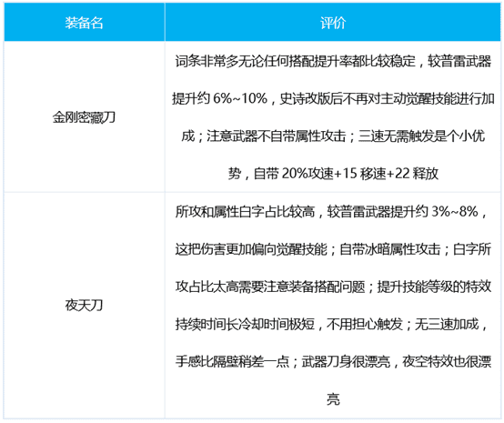Click the line starting 手感比隔壁稍差一点
Image resolution: width=504 pixels, height=423 pixels.
[333, 362]
